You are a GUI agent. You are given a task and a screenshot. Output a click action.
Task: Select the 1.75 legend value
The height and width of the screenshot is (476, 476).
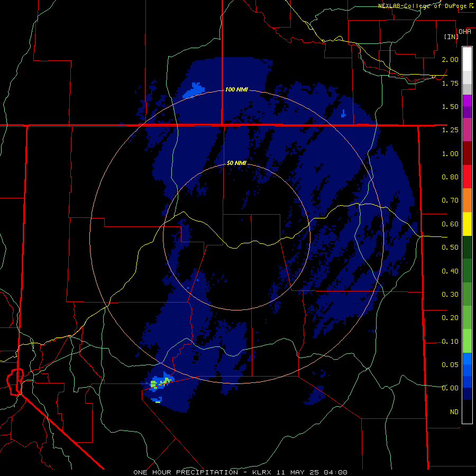tap(450, 83)
